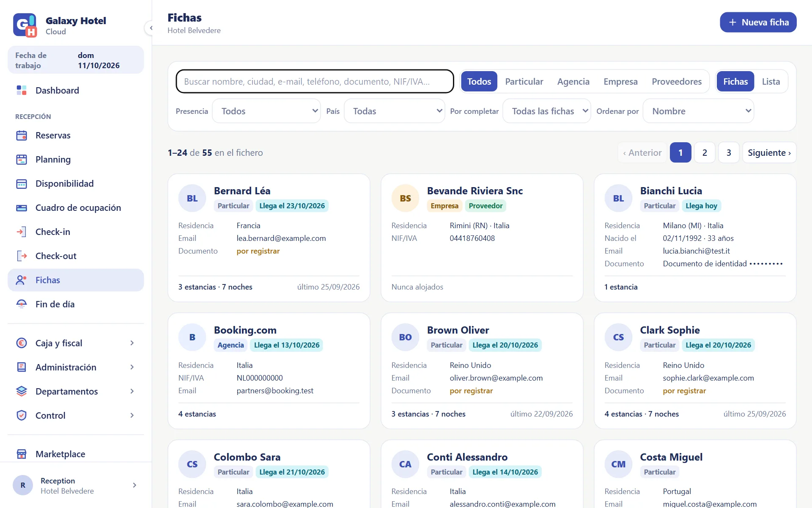Open the Presencia dropdown
812x508 pixels.
tap(266, 111)
